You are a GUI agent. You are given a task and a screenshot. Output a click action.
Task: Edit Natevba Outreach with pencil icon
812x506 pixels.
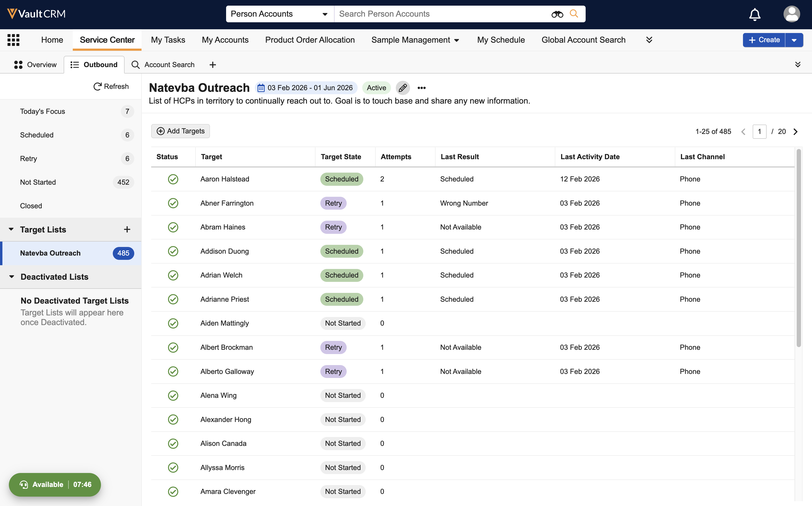[x=403, y=88]
